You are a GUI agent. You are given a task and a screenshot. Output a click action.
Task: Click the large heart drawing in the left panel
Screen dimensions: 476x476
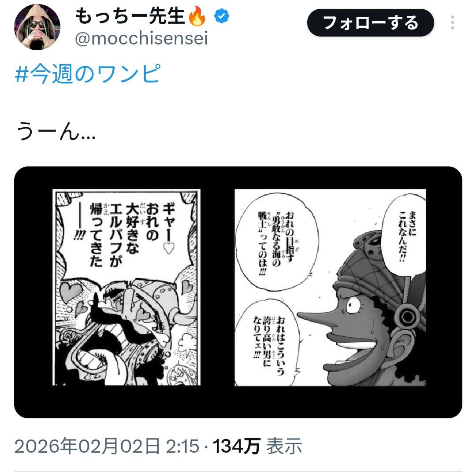(x=70, y=292)
